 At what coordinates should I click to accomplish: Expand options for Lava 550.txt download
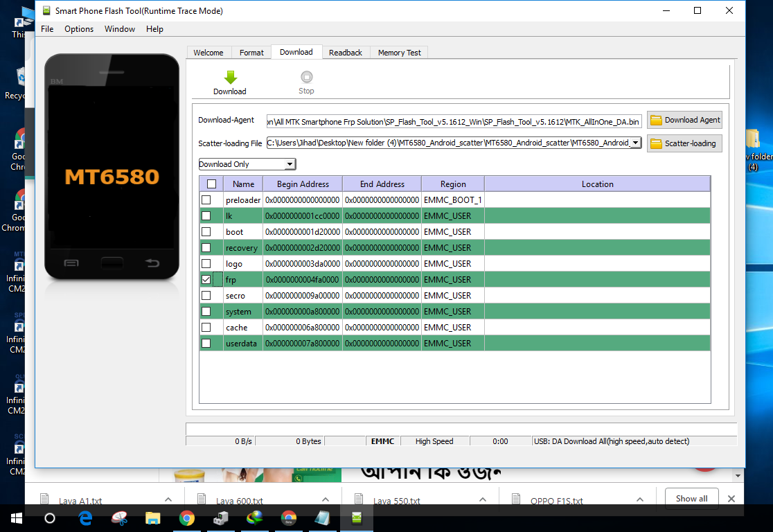click(x=483, y=499)
